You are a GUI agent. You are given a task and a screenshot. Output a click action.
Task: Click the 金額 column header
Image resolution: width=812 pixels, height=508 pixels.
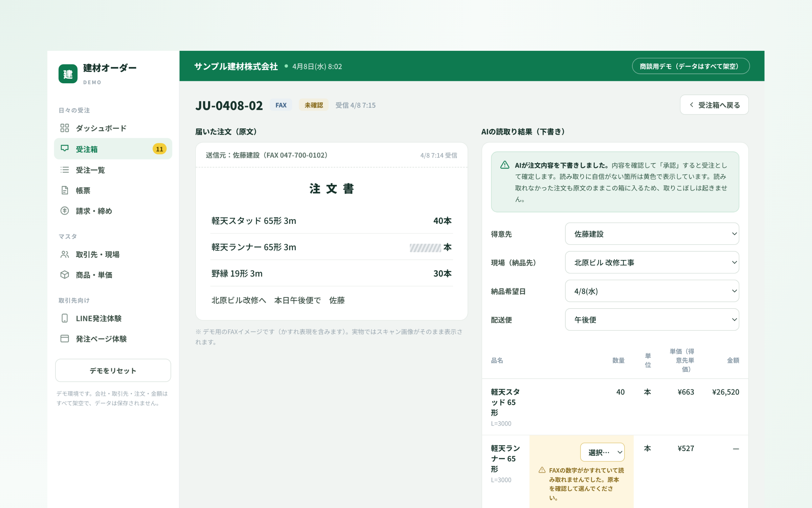click(733, 360)
